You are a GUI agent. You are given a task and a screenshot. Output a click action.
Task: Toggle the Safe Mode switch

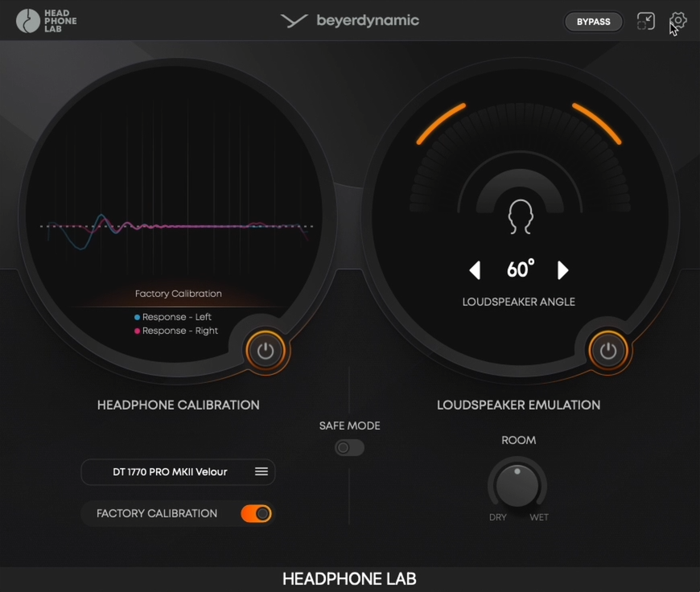point(349,447)
